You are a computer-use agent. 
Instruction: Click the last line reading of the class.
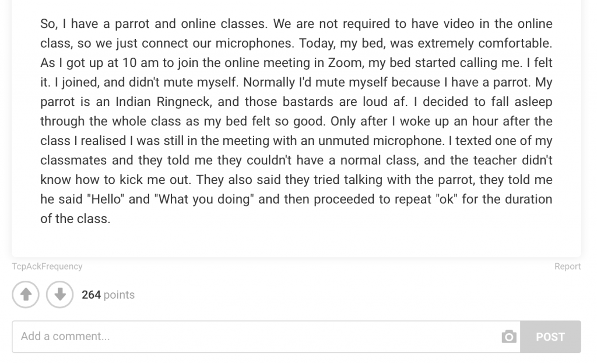(75, 219)
